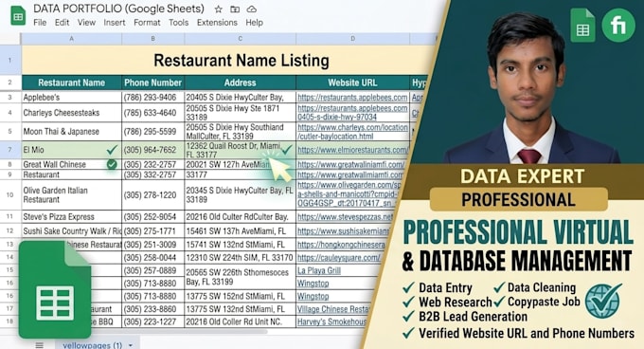This screenshot has height=349, width=644.
Task: Open the View menu
Action: click(x=86, y=23)
